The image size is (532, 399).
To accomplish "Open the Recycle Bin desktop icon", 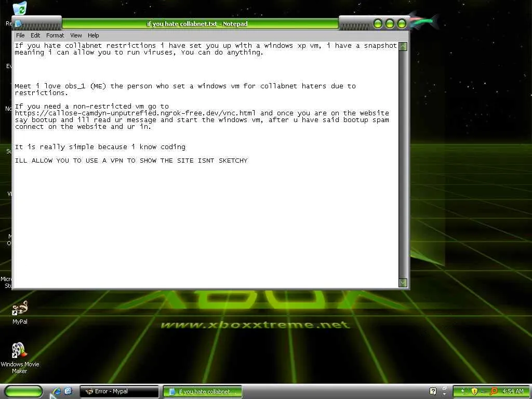I will pyautogui.click(x=20, y=8).
